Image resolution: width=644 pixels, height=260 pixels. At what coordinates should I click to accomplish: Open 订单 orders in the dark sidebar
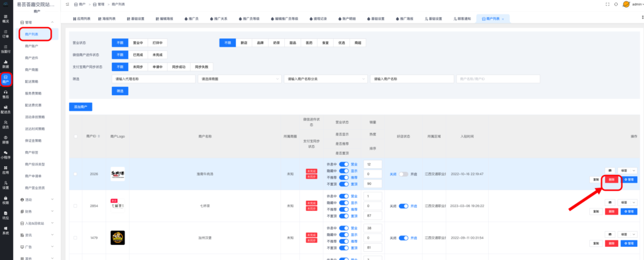6,33
